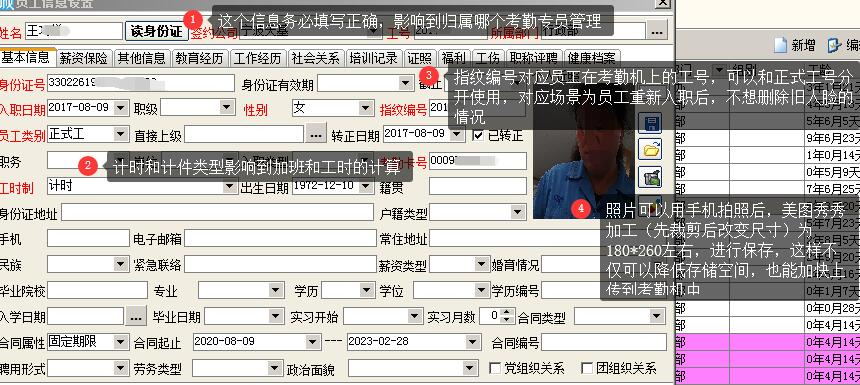This screenshot has height=385, width=860.
Task: Enable the 团组织关系 checkbox
Action: 586,368
